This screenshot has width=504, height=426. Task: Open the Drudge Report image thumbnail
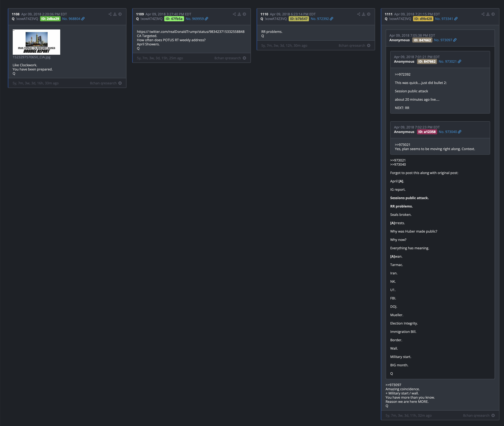click(36, 42)
